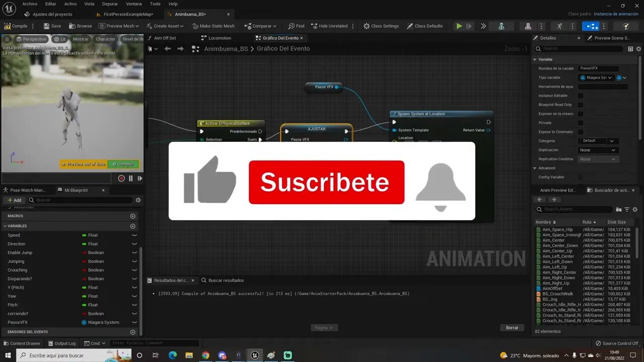The image size is (644, 362).
Task: Click in the Details search field
Action: click(x=579, y=49)
